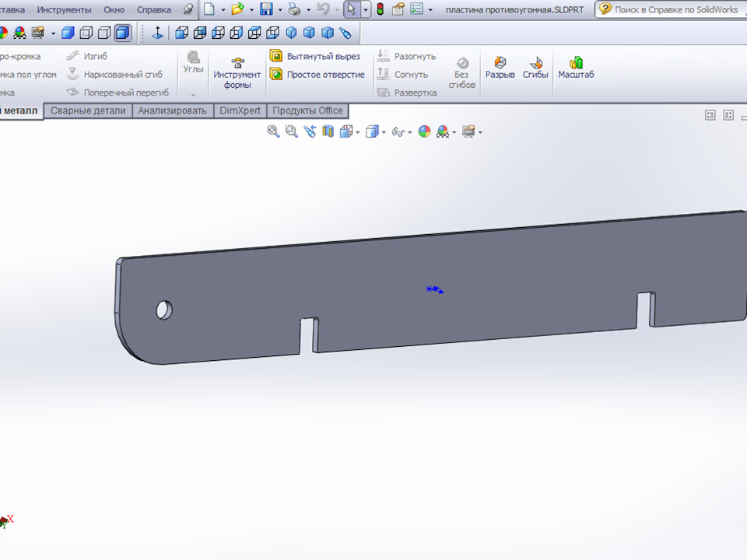The image size is (747, 560).
Task: Switch to the fourth standard view cube (Right)
Action: (237, 33)
